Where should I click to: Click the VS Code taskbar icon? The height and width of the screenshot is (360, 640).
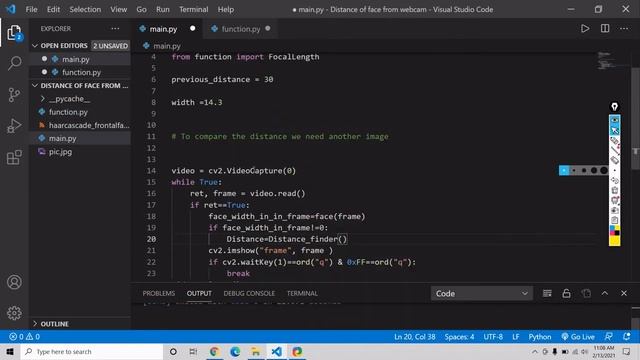277,351
